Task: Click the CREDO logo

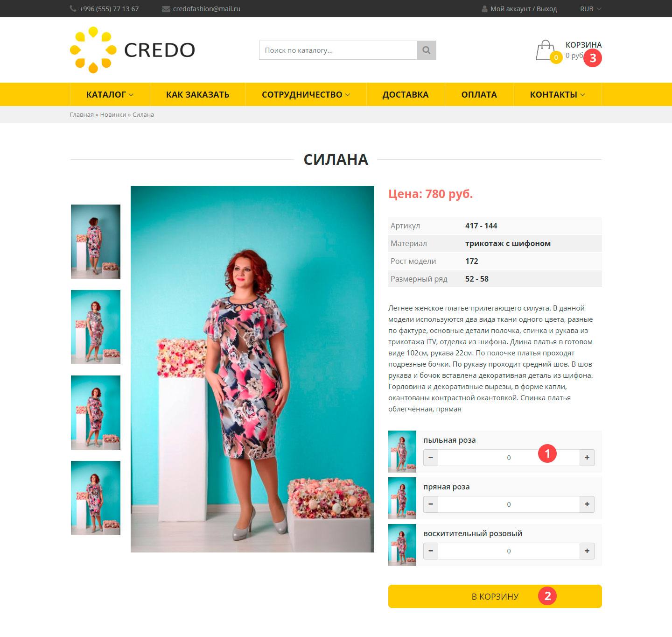Action: pyautogui.click(x=133, y=50)
